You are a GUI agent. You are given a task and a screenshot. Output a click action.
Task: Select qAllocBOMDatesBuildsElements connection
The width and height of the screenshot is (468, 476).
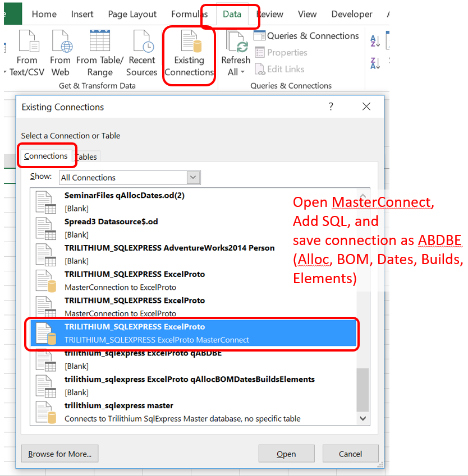193,386
